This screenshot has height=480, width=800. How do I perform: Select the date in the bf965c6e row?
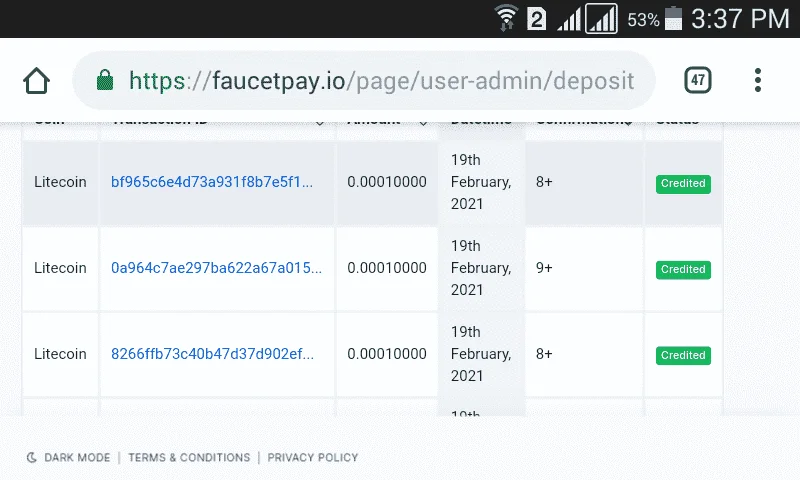click(x=481, y=182)
